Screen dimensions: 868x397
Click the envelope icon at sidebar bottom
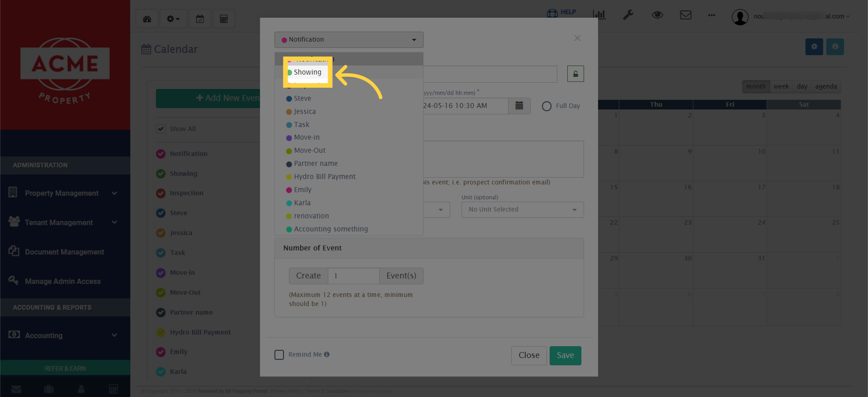point(16,389)
